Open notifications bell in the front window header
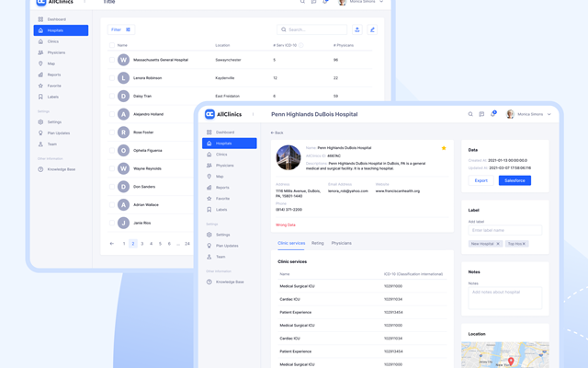Viewport: 588px width, 368px height. 493,113
